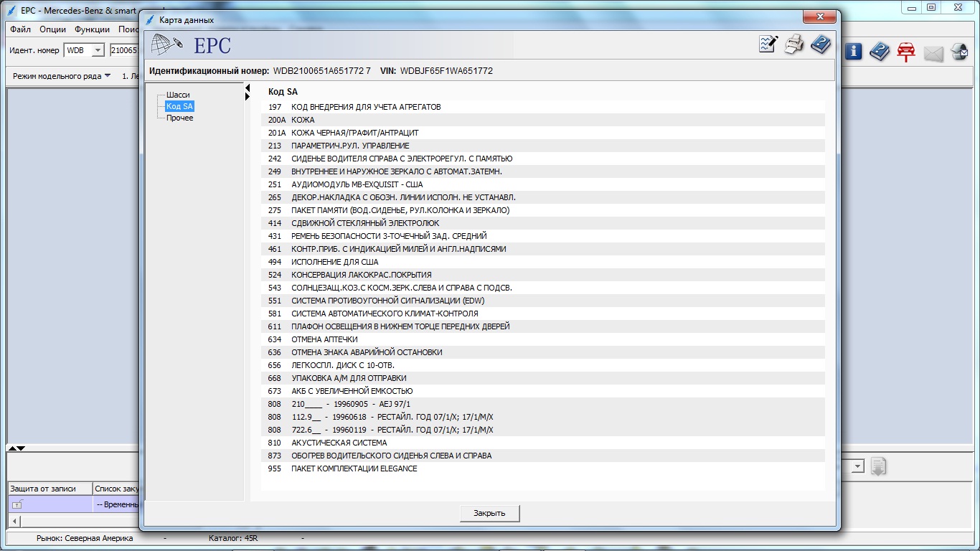Click the grey envelope mail icon
This screenshot has width=980, height=551.
pyautogui.click(x=933, y=52)
